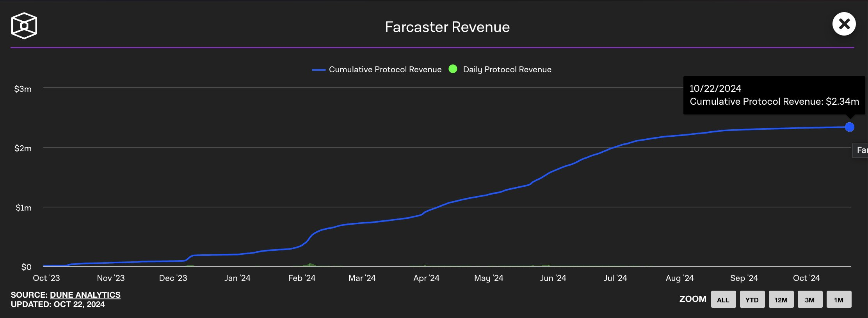Click tooltip text Cumulative Protocol Revenue: $2.34m
Viewport: 868px width, 318px height.
[774, 102]
